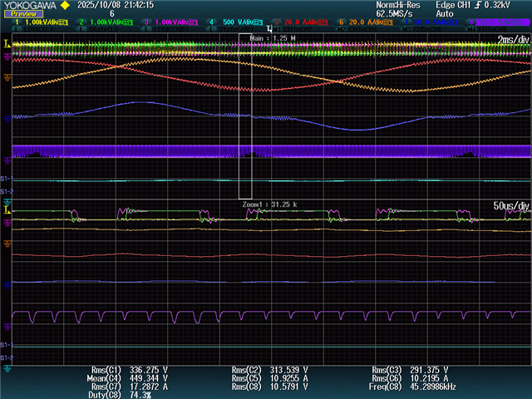The height and width of the screenshot is (399, 532).
Task: Select channel 4 500 V/div label
Action: pyautogui.click(x=236, y=22)
